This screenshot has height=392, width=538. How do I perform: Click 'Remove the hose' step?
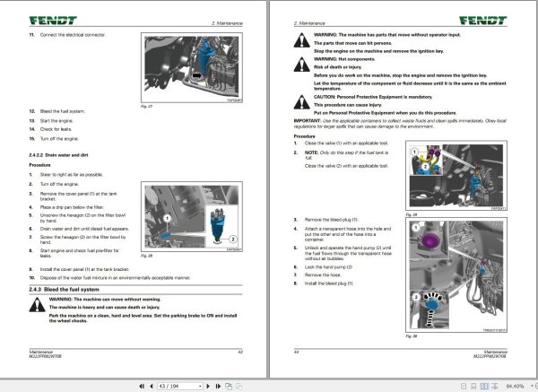(x=323, y=275)
